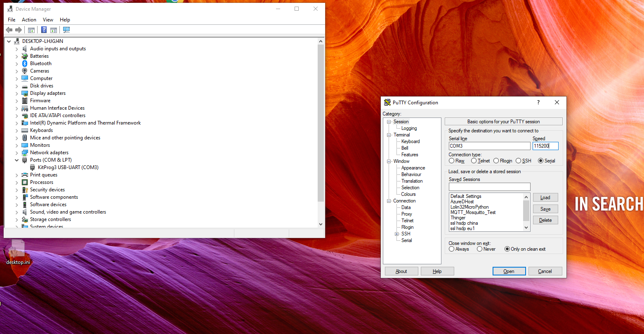Open the View menu in Device Manager
Image resolution: width=644 pixels, height=334 pixels.
(x=48, y=20)
